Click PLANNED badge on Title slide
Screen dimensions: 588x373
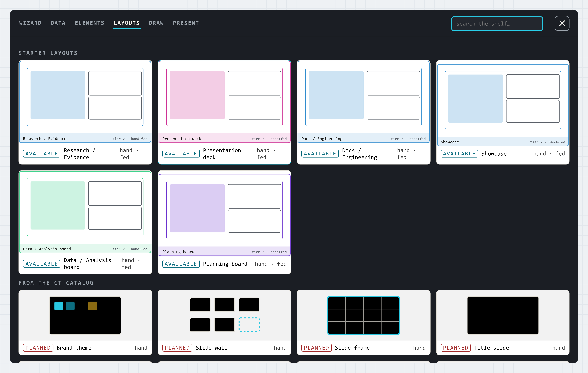[456, 348]
